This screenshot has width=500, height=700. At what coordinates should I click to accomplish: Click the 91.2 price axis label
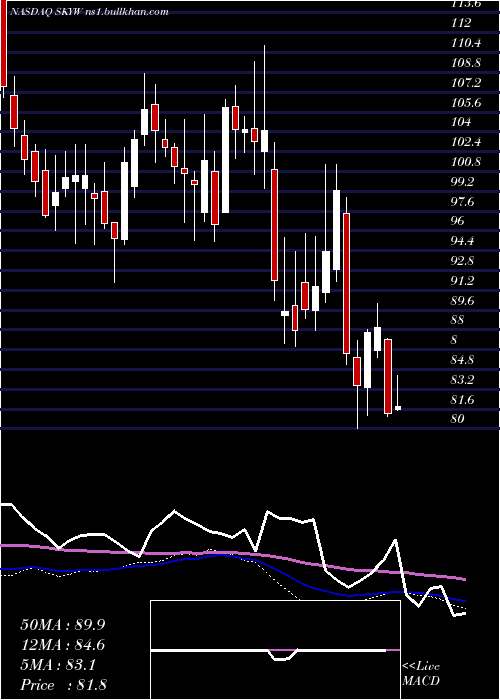pyautogui.click(x=463, y=281)
